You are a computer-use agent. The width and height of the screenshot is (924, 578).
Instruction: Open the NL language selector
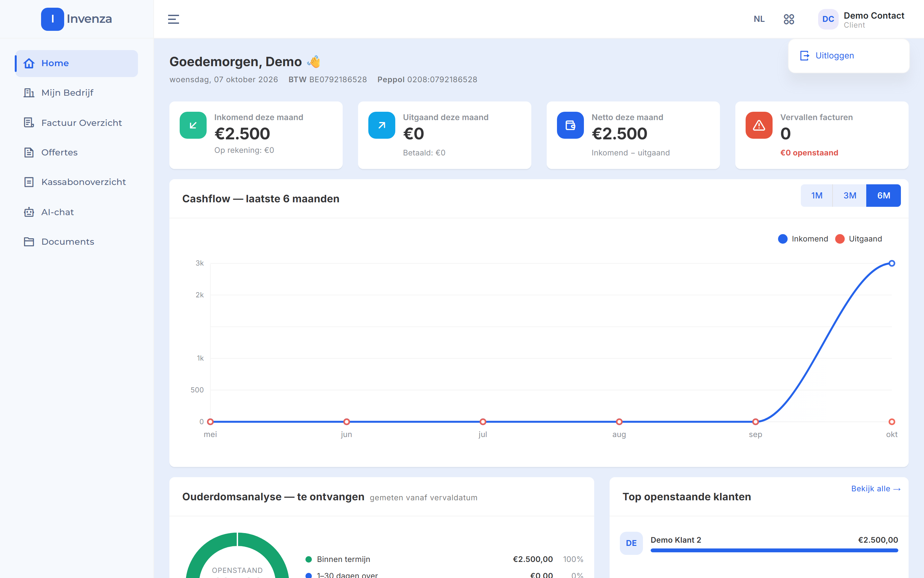click(x=759, y=19)
